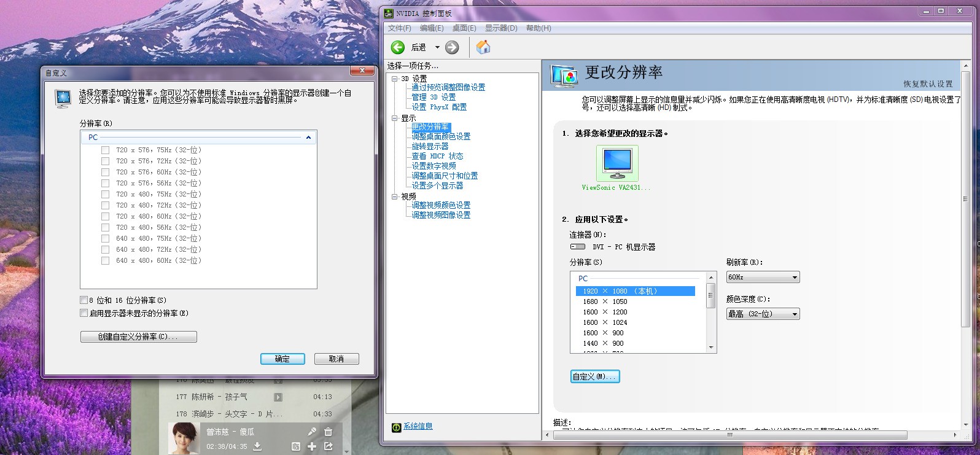Click the NVIDIA right panel vertical scrollbar
The image size is (980, 455).
click(x=965, y=199)
